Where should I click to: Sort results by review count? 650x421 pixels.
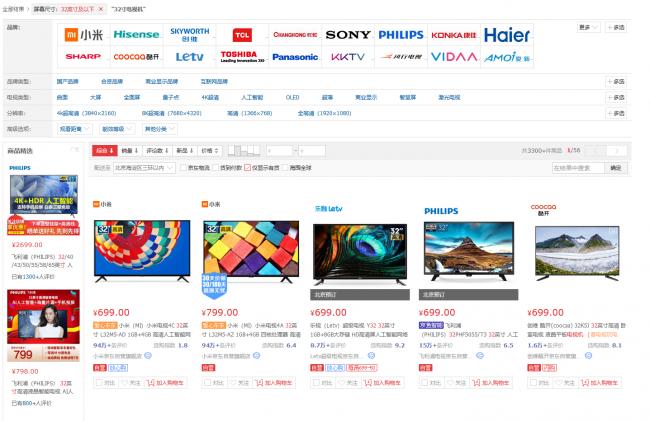click(158, 151)
